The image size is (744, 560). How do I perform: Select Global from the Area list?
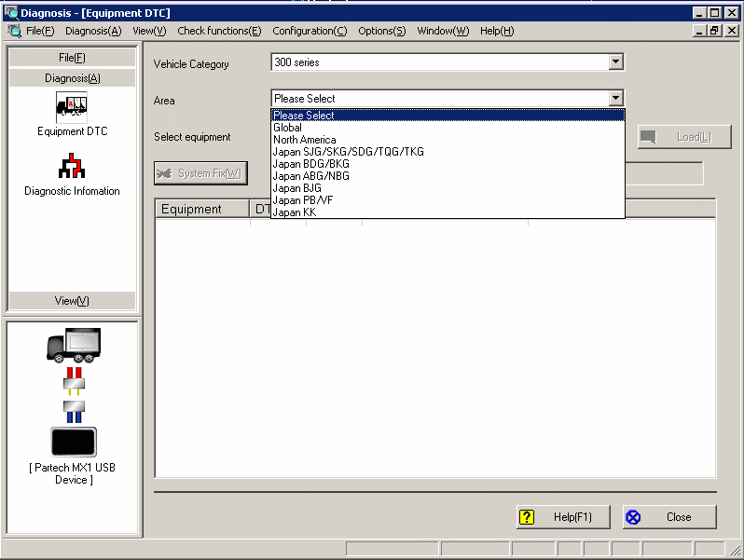[287, 128]
